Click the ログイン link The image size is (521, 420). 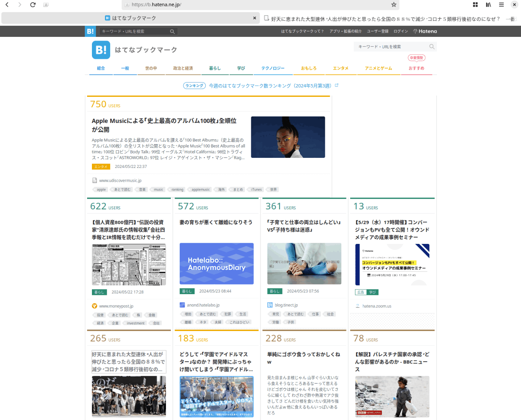coord(401,31)
